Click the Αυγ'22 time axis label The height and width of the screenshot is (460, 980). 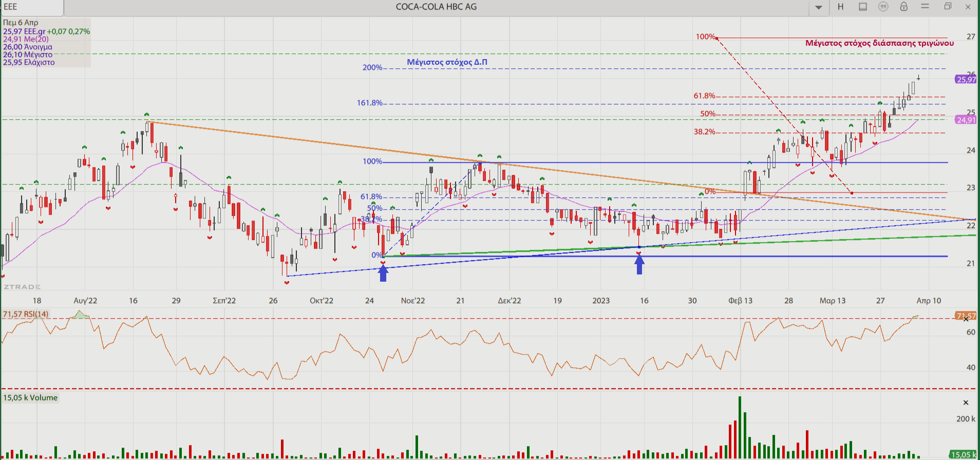point(85,301)
